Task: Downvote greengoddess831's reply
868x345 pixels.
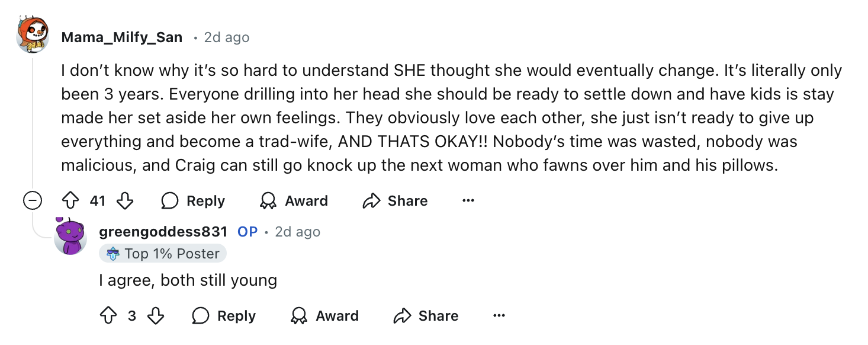Action: 156,316
